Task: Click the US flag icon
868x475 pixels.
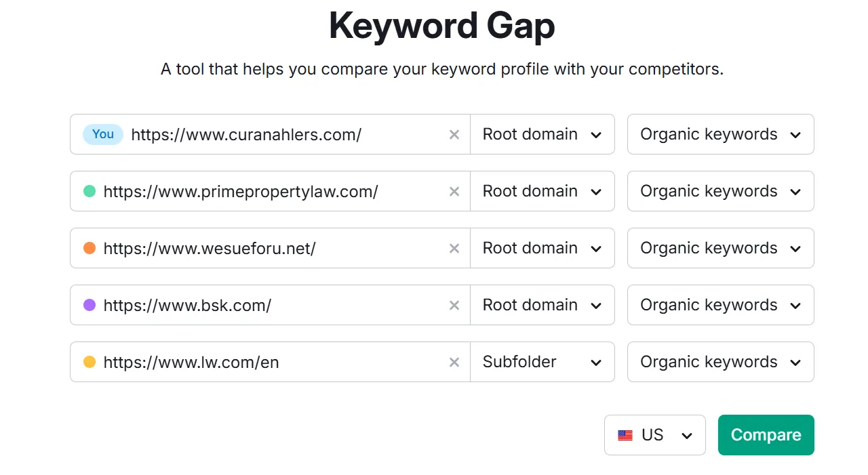Action: 625,436
